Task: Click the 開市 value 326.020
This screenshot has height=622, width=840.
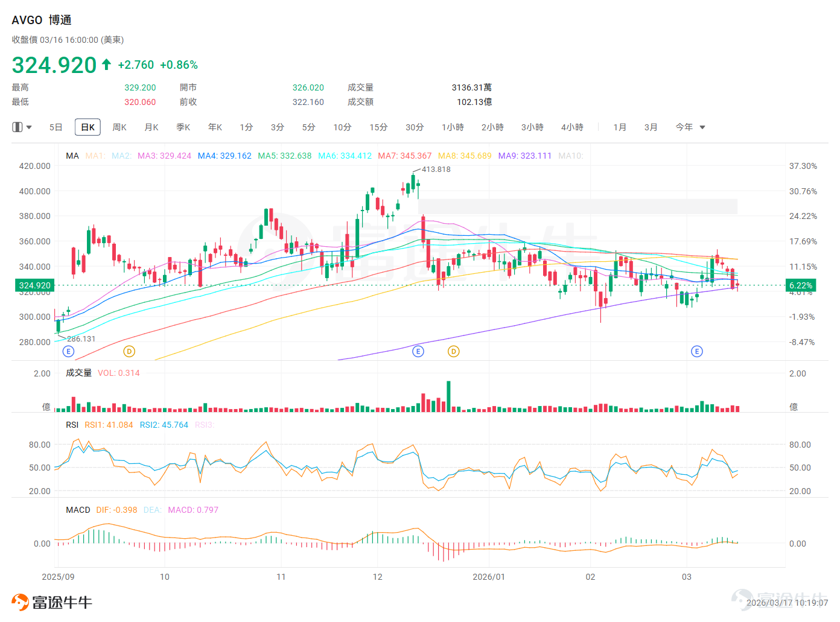Action: [x=308, y=87]
